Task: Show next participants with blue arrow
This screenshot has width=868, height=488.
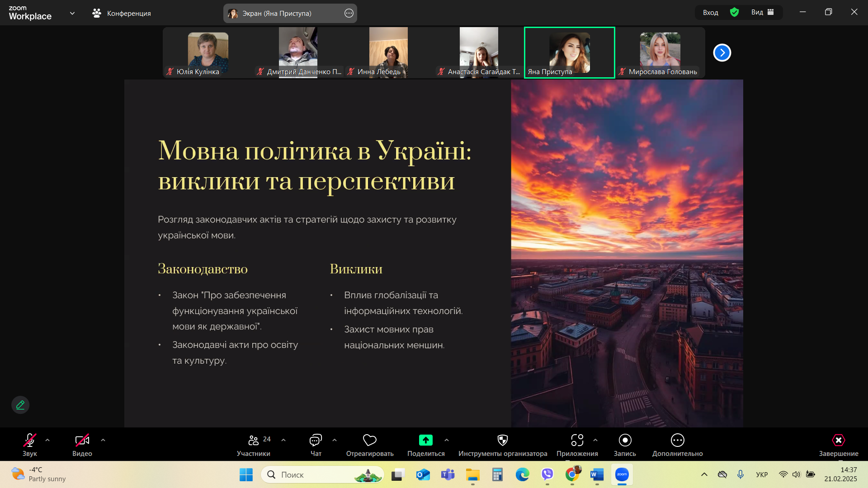Action: tap(722, 53)
